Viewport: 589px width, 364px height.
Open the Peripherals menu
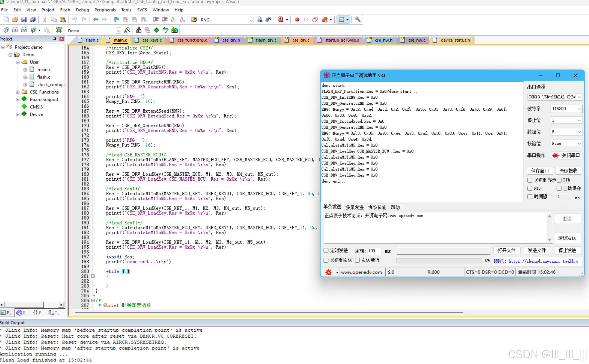click(x=105, y=10)
